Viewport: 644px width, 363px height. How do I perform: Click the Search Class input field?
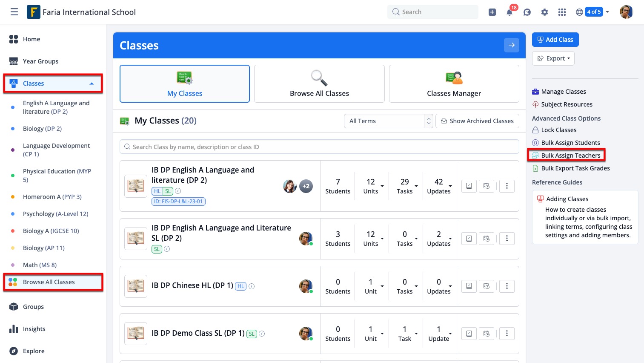point(319,147)
